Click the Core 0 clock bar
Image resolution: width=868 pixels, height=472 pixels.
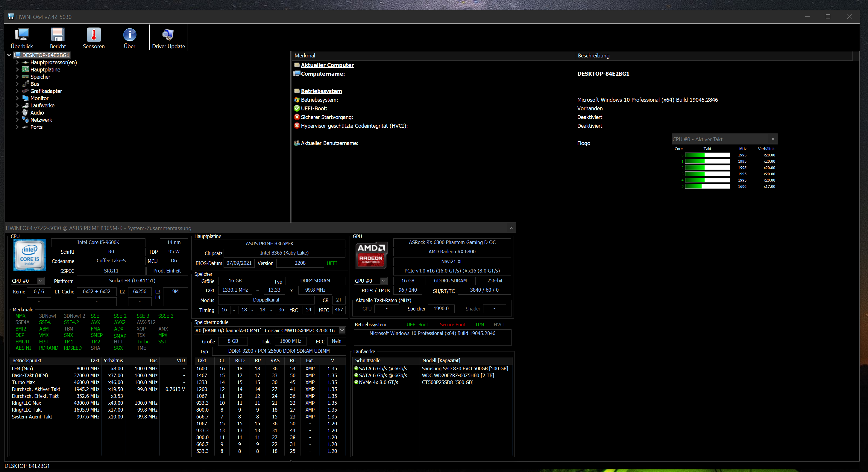[707, 155]
